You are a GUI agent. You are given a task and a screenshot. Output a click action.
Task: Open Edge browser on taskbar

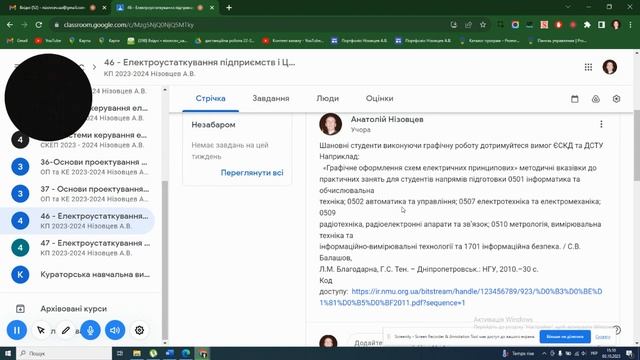[x=186, y=353]
